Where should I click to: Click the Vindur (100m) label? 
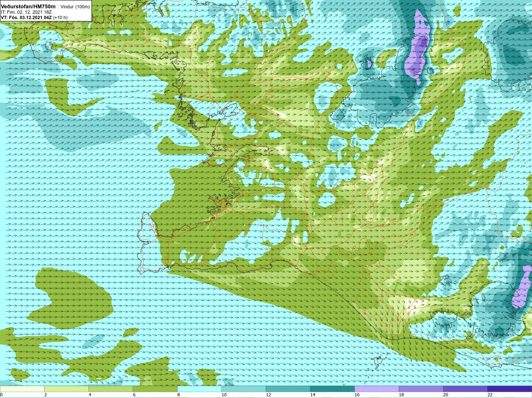pos(75,7)
